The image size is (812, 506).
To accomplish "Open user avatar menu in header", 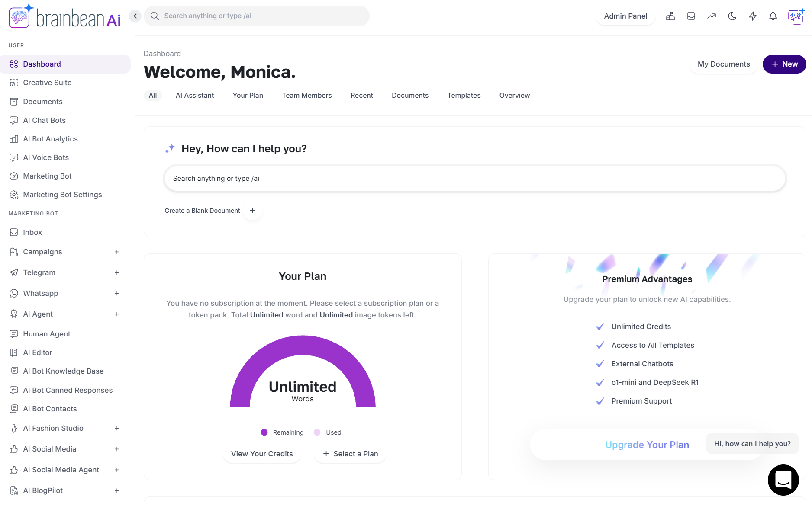I will click(796, 16).
